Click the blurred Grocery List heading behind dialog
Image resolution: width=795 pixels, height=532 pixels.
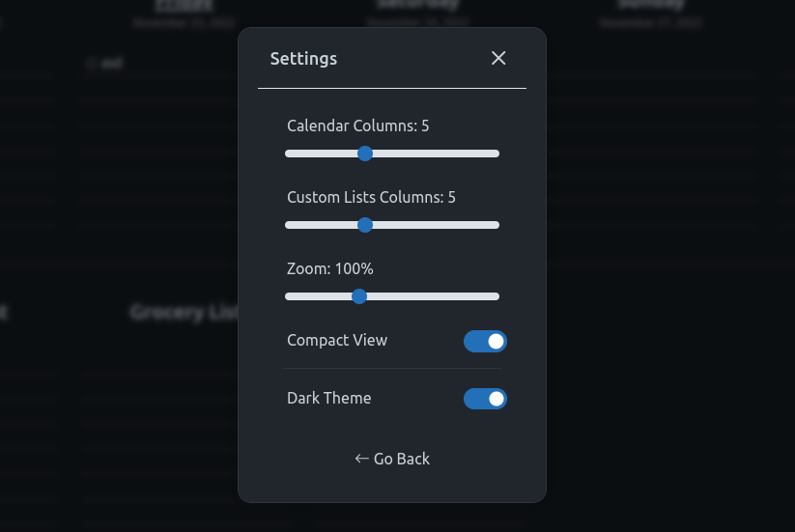[x=184, y=312]
